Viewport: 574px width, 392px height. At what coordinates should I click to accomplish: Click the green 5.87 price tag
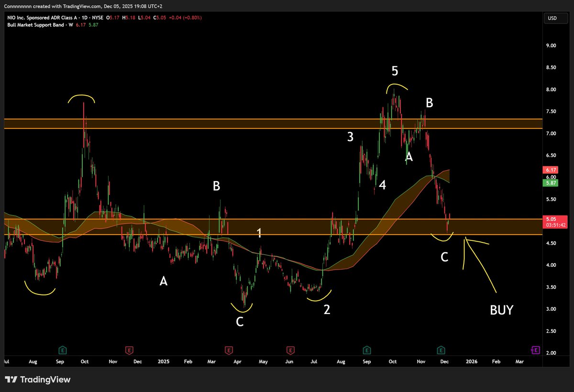tap(550, 183)
